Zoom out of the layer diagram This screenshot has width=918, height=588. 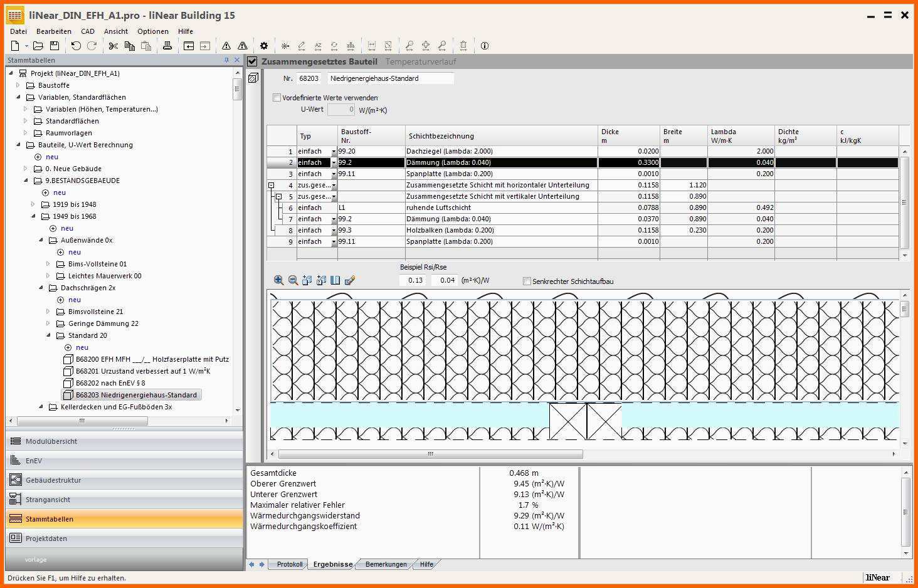coord(293,280)
